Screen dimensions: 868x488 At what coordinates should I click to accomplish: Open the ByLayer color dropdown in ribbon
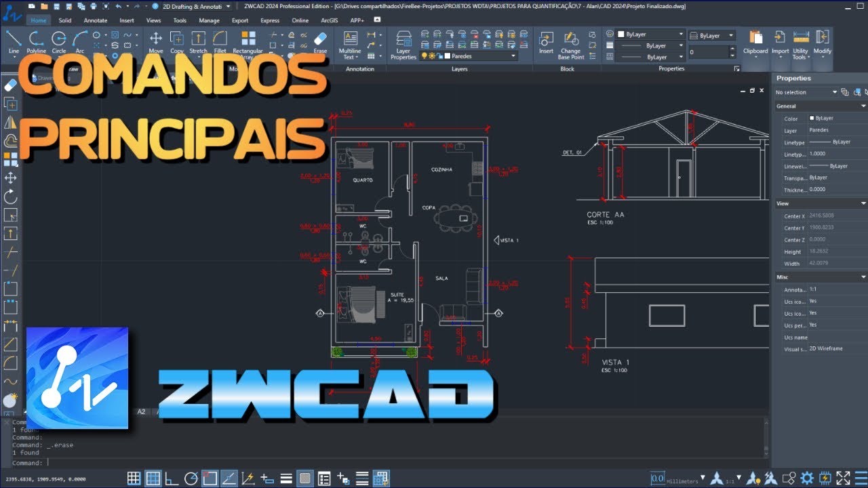(x=650, y=34)
